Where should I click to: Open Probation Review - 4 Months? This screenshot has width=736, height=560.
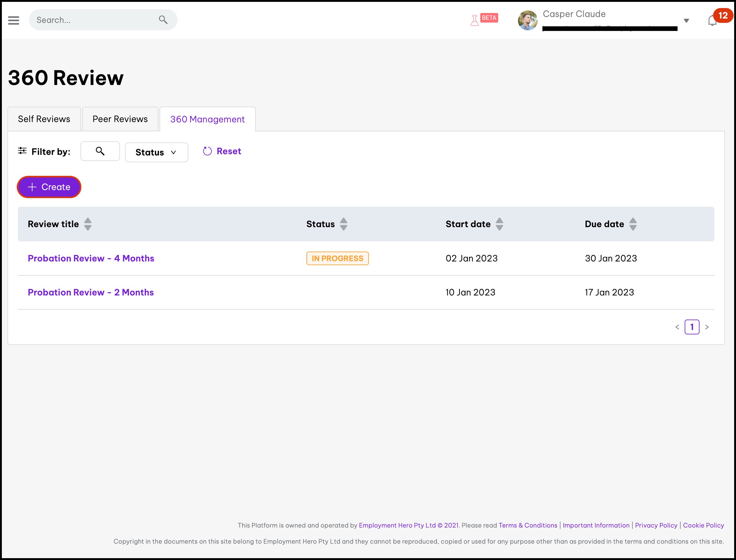pos(91,258)
